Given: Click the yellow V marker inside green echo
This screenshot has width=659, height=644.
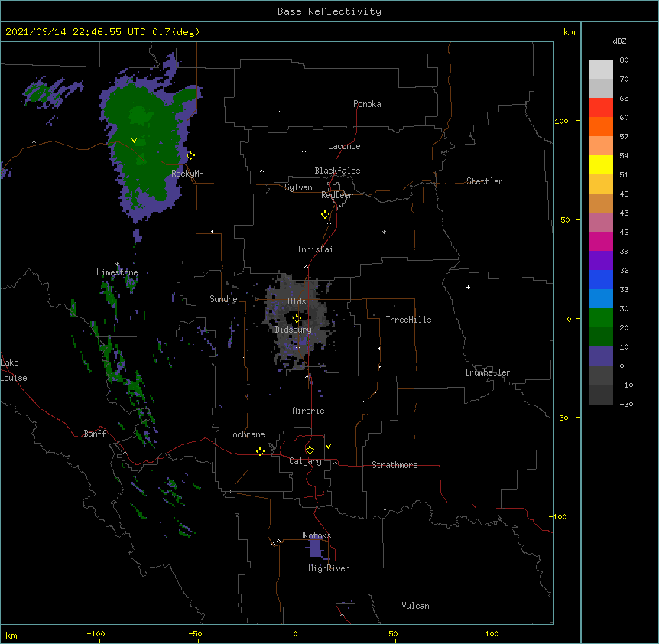Looking at the screenshot, I should tap(134, 141).
